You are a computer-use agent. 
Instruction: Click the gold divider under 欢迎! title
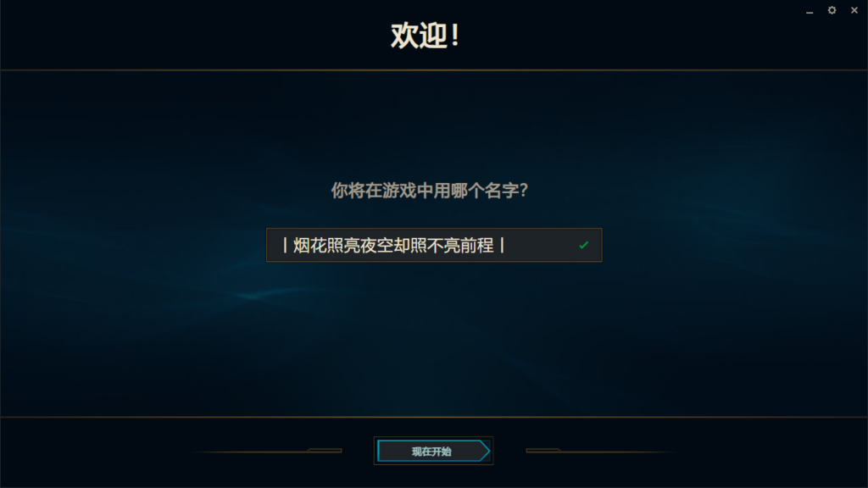click(x=434, y=69)
